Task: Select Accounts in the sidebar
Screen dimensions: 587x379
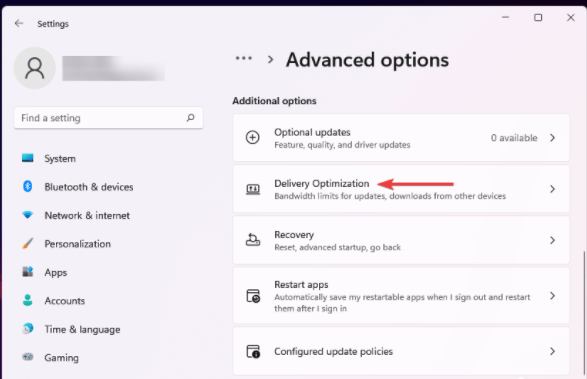Action: (108, 301)
